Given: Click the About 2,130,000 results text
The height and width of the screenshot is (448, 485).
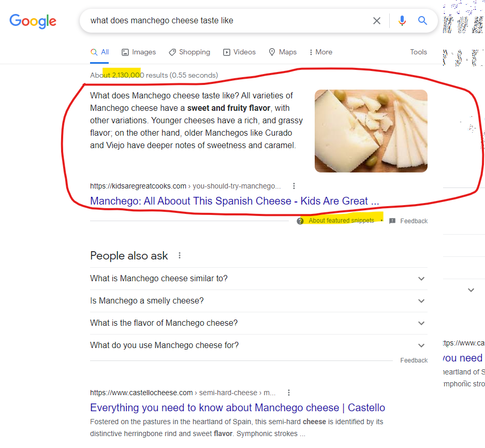Looking at the screenshot, I should click(154, 75).
